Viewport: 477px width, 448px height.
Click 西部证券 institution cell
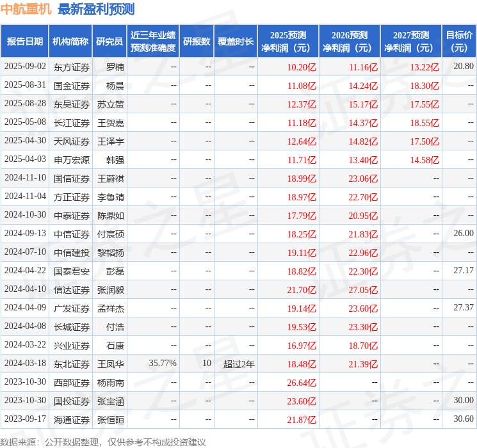point(72,383)
